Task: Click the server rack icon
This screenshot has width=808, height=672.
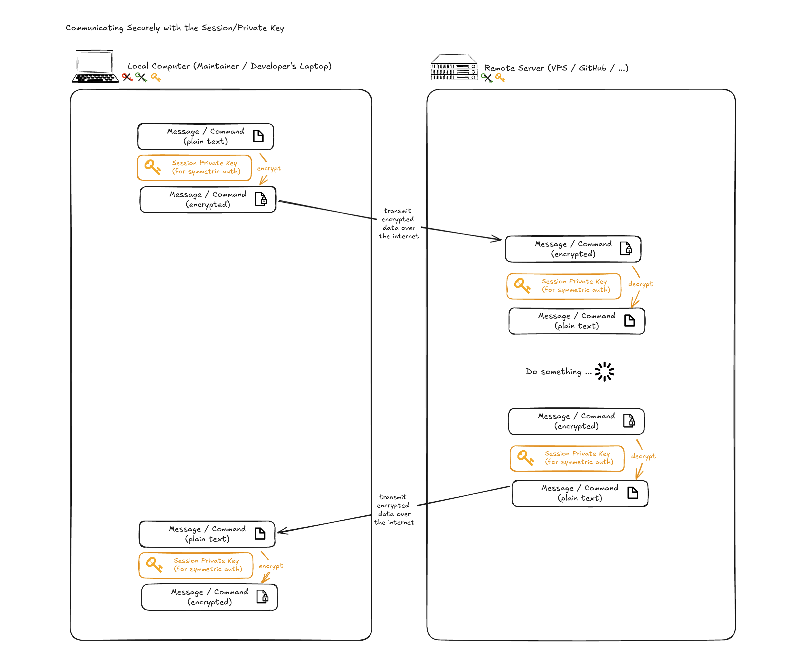Action: pos(454,68)
